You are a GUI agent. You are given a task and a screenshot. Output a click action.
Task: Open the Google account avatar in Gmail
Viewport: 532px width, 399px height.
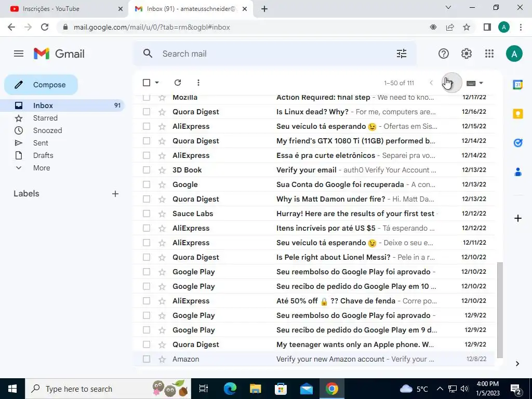(x=514, y=54)
